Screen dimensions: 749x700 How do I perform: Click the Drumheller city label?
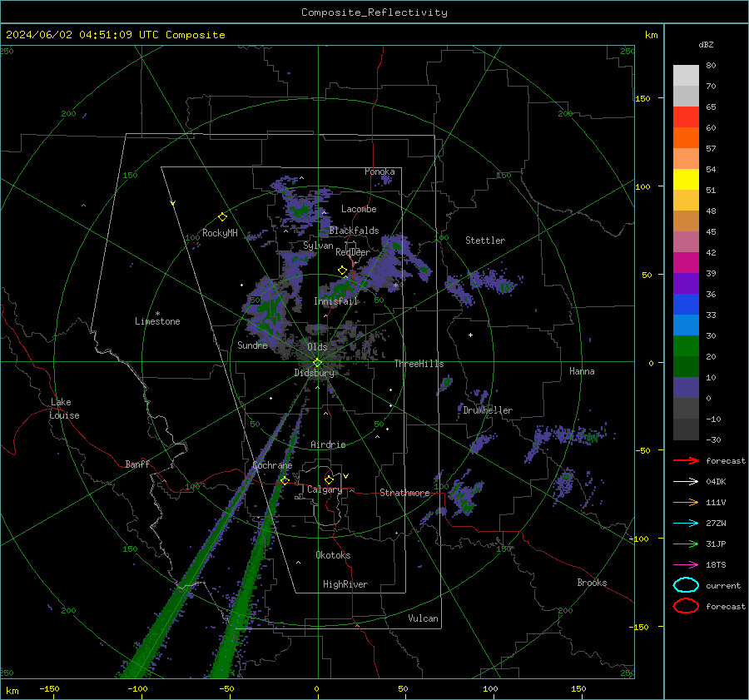488,410
